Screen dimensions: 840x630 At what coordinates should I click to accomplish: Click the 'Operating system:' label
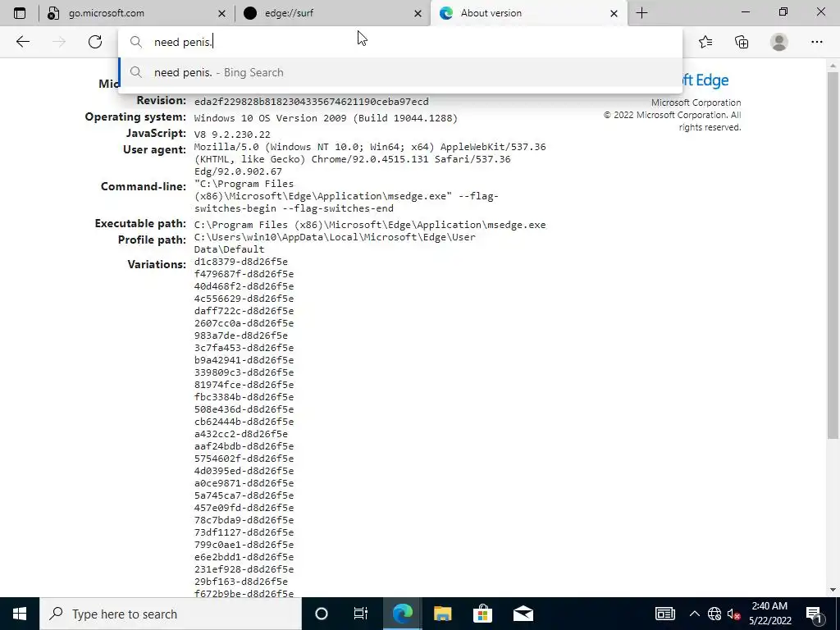pos(135,116)
